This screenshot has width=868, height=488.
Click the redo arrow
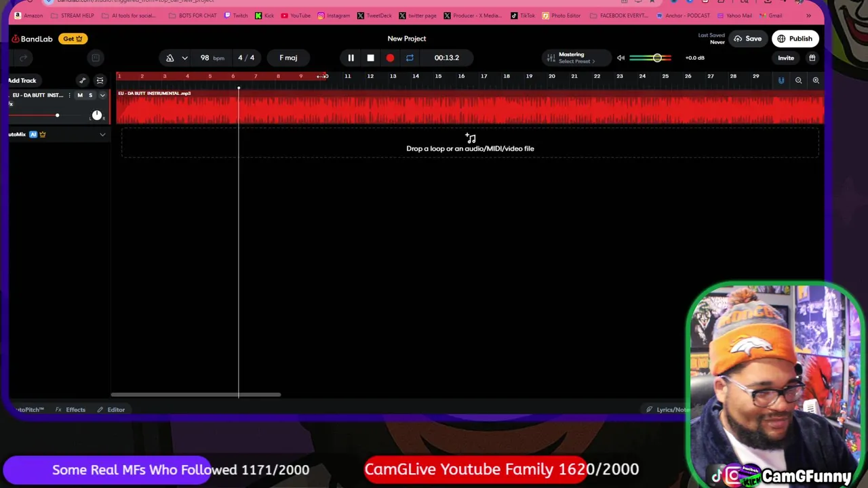pyautogui.click(x=24, y=58)
